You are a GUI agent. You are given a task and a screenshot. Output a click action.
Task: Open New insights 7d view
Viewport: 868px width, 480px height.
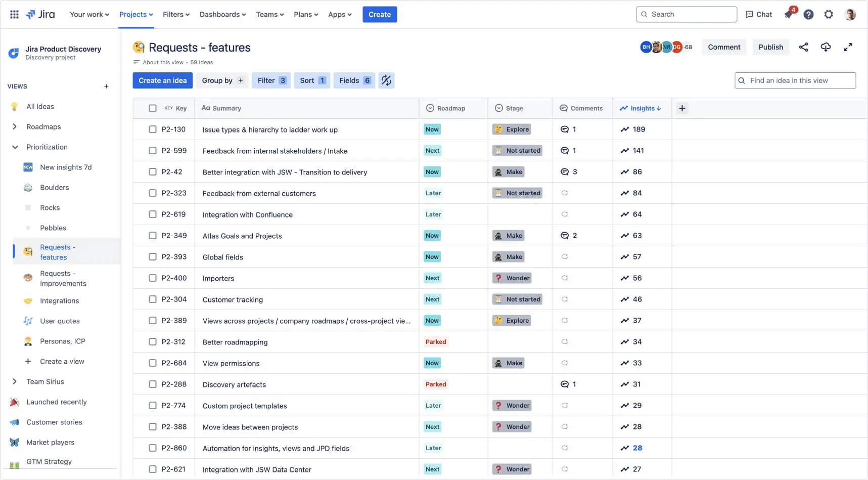(66, 167)
